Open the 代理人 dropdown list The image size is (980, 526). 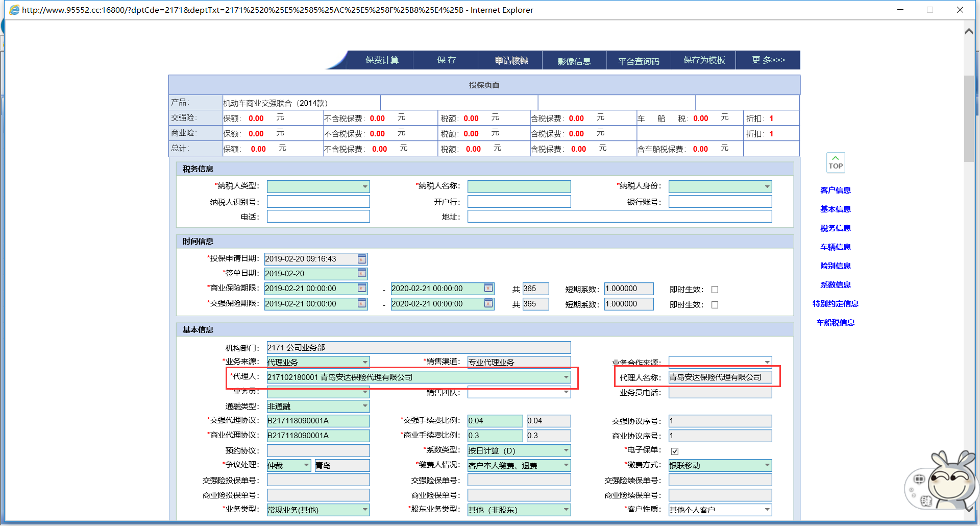(x=566, y=377)
